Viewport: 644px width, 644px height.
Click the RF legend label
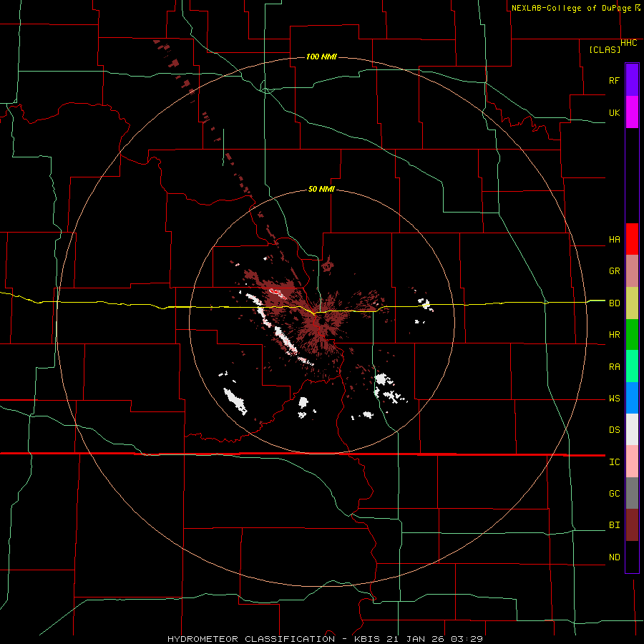[614, 80]
